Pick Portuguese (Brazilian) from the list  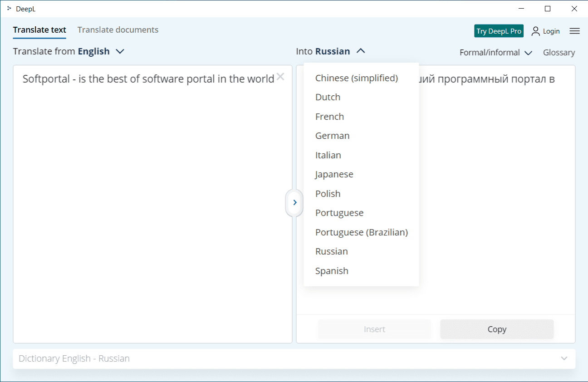[x=361, y=232]
